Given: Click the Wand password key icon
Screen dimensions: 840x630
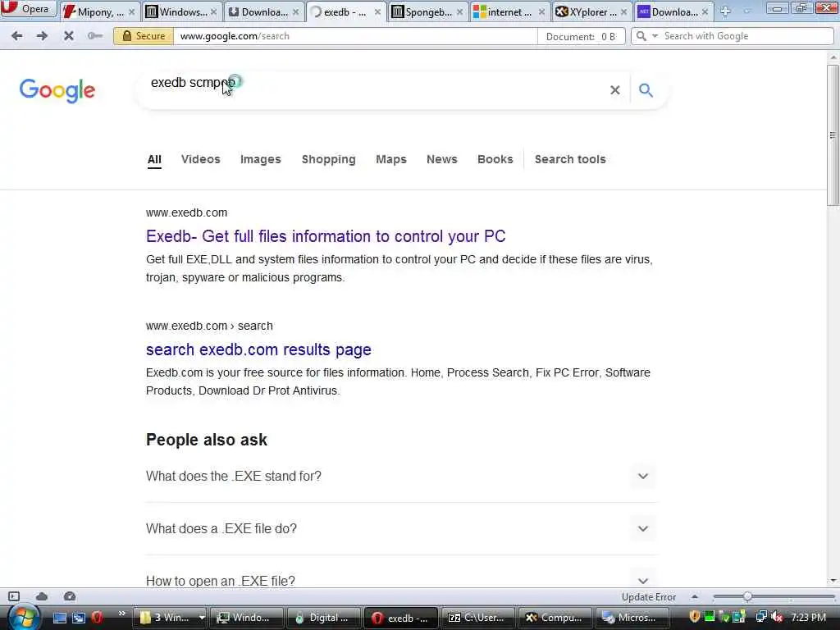Looking at the screenshot, I should [x=95, y=36].
